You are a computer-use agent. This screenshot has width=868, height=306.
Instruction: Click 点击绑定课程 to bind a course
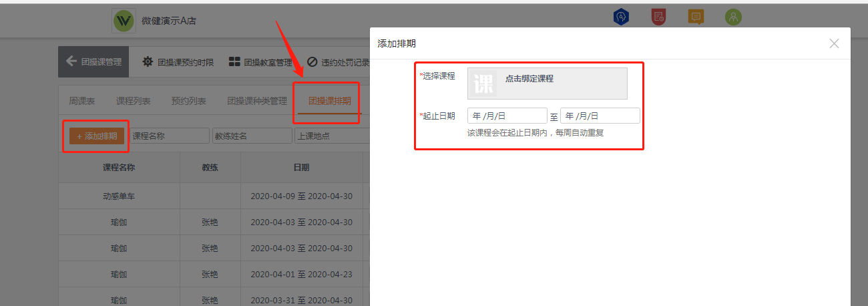point(529,79)
